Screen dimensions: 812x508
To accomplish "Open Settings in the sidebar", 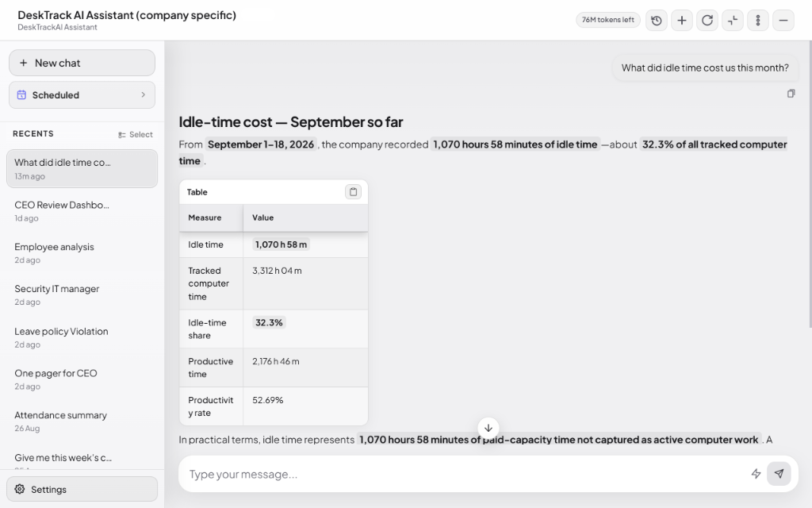I will point(82,489).
